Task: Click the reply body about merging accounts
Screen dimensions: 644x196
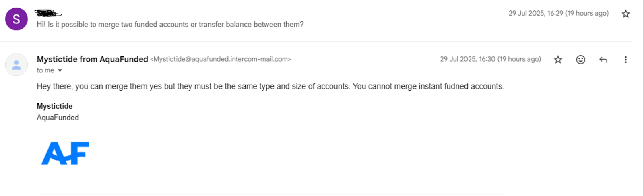Action: coord(270,87)
